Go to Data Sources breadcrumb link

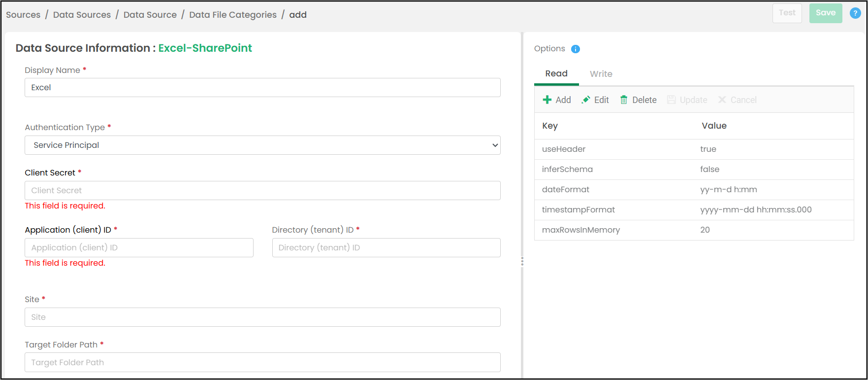82,15
